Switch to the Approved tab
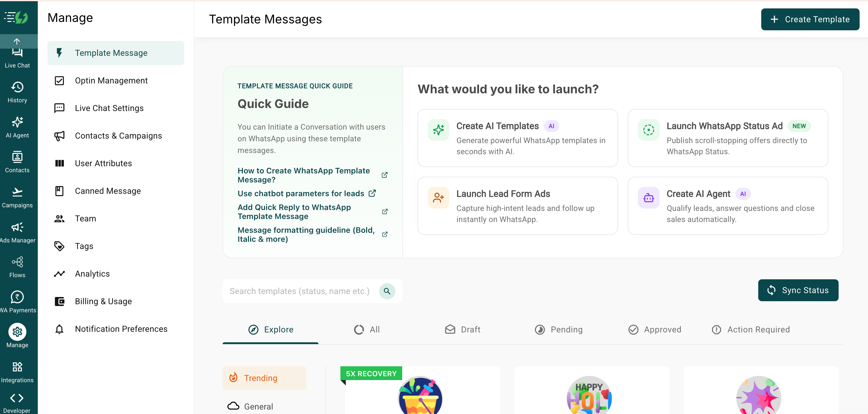This screenshot has width=868, height=414. click(654, 329)
